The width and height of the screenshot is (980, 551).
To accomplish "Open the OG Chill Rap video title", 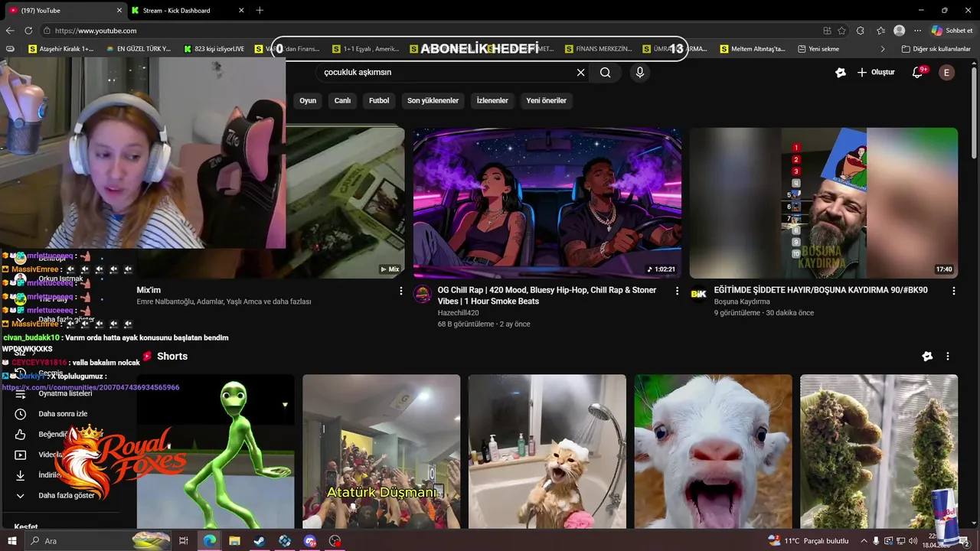I will [x=547, y=296].
